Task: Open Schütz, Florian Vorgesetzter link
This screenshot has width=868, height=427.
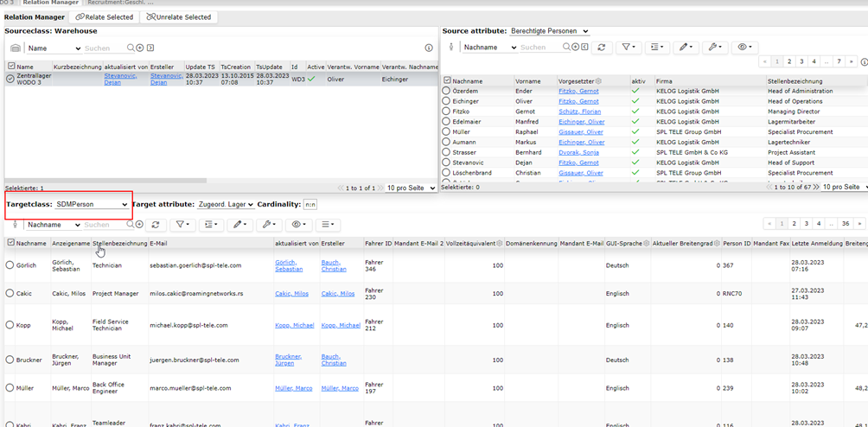Action: pyautogui.click(x=578, y=112)
